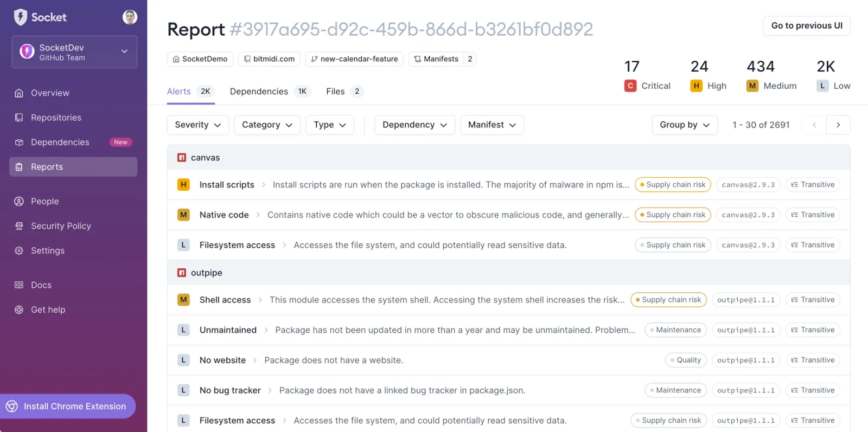This screenshot has width=868, height=432.
Task: Click the No website alert title
Action: [x=222, y=360]
